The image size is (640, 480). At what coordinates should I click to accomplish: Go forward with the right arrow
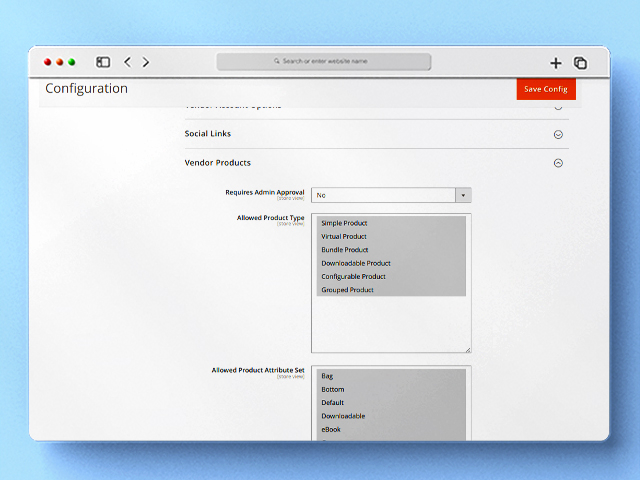coord(146,62)
